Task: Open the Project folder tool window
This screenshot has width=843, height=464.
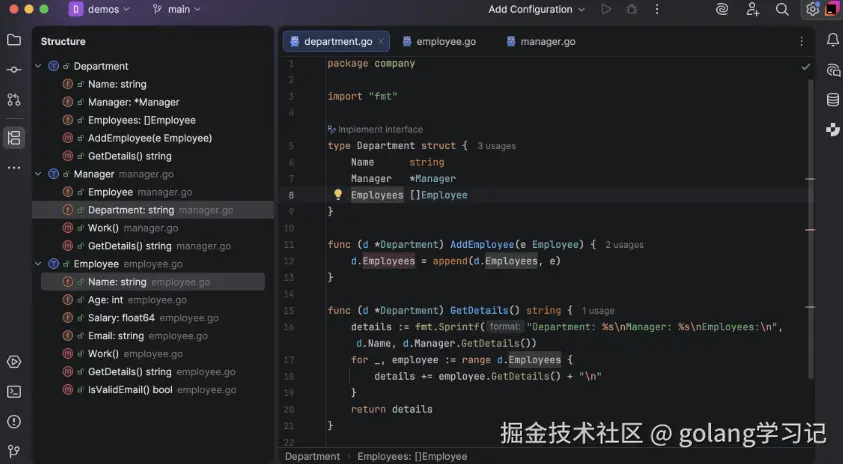Action: [14, 40]
